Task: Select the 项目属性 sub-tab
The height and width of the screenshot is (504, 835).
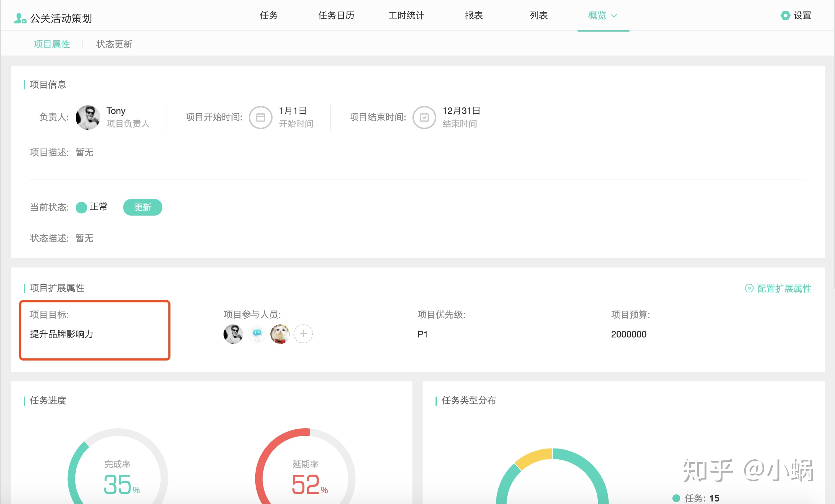Action: [52, 44]
